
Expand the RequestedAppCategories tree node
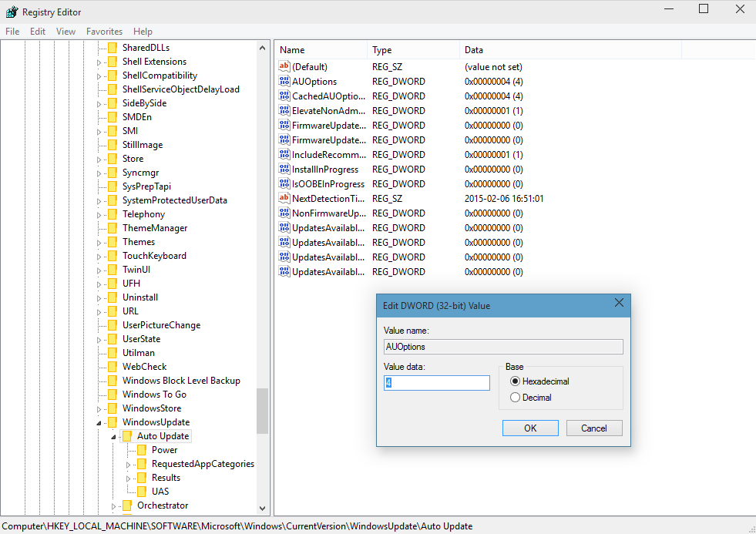tap(128, 465)
